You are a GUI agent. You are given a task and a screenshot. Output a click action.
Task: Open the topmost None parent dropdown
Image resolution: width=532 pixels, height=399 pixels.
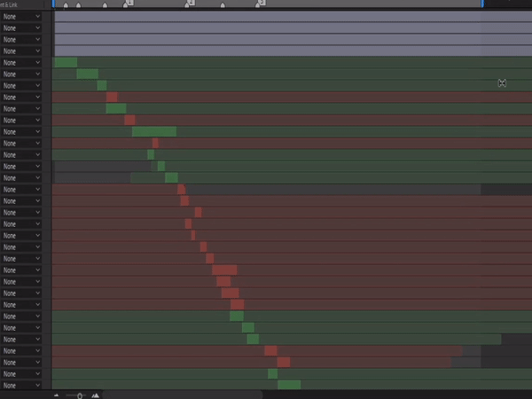21,17
